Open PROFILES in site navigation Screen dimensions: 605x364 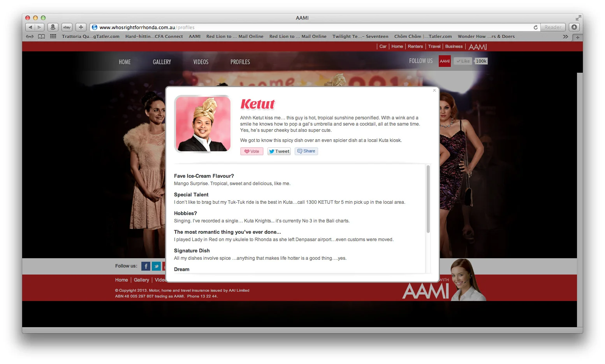(x=240, y=62)
